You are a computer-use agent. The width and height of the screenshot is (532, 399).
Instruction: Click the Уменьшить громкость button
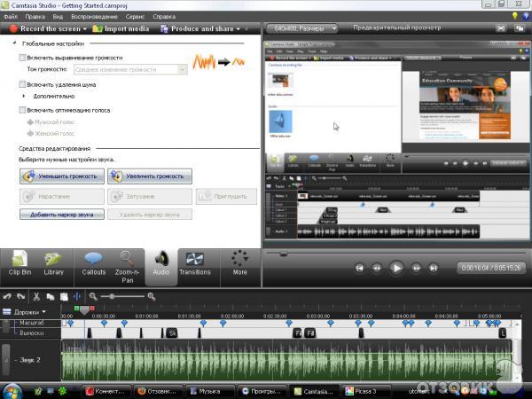[62, 176]
